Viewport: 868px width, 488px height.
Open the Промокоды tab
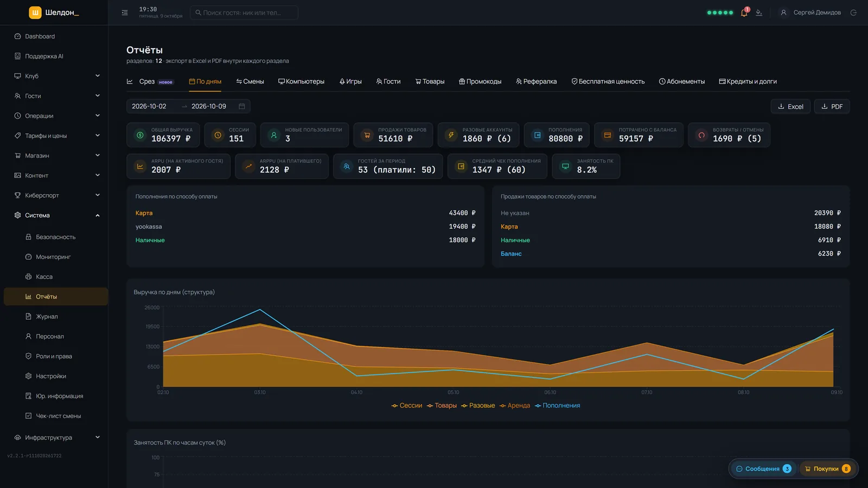(x=480, y=81)
